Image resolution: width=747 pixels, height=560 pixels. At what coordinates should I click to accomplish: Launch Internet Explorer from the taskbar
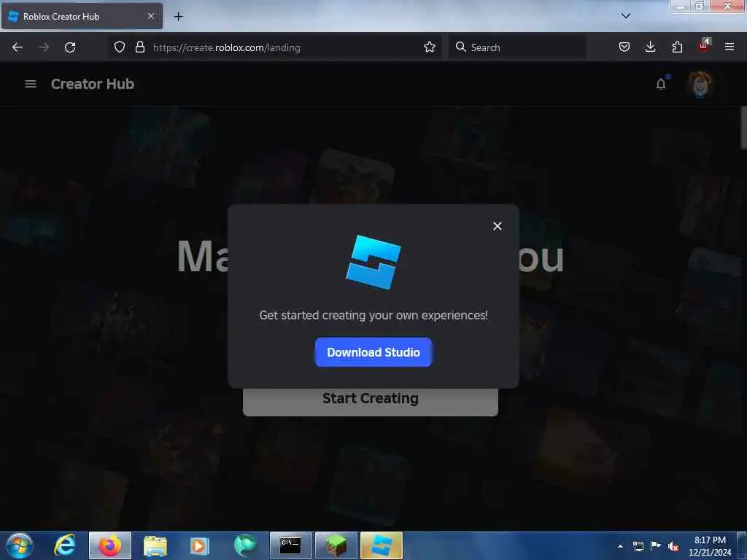(x=64, y=545)
